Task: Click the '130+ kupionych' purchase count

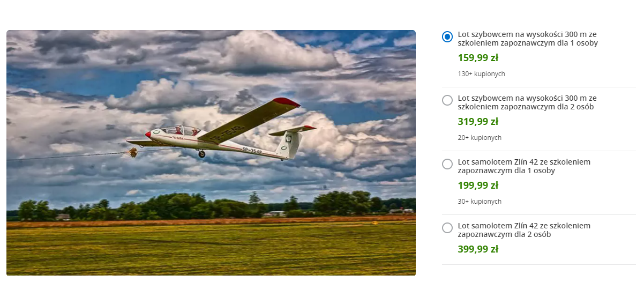Action: pos(481,74)
